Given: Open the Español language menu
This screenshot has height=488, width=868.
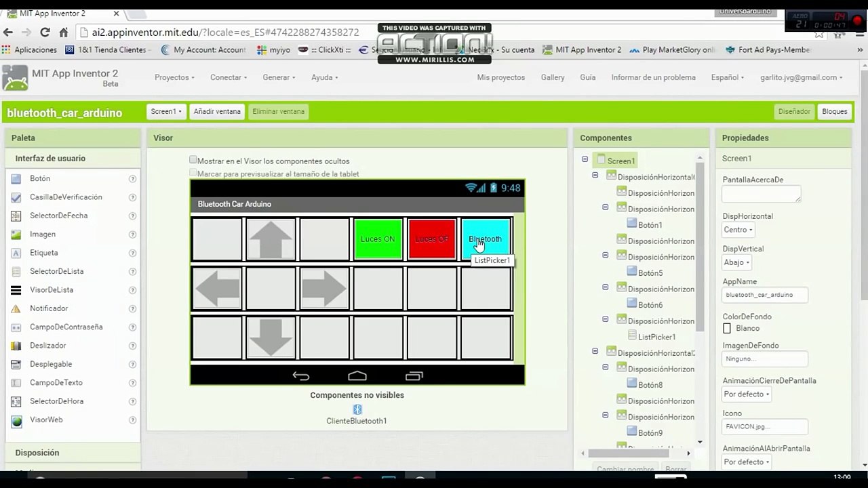Looking at the screenshot, I should [728, 77].
